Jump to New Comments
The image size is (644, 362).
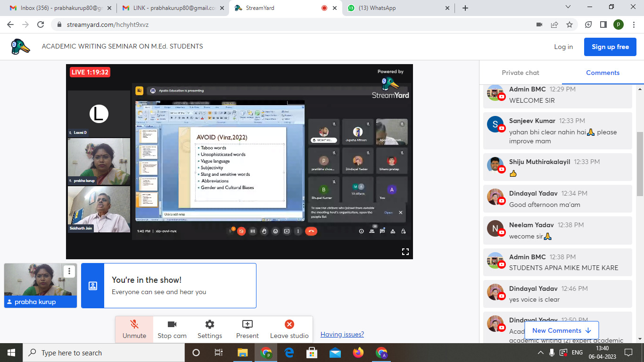pos(561,330)
